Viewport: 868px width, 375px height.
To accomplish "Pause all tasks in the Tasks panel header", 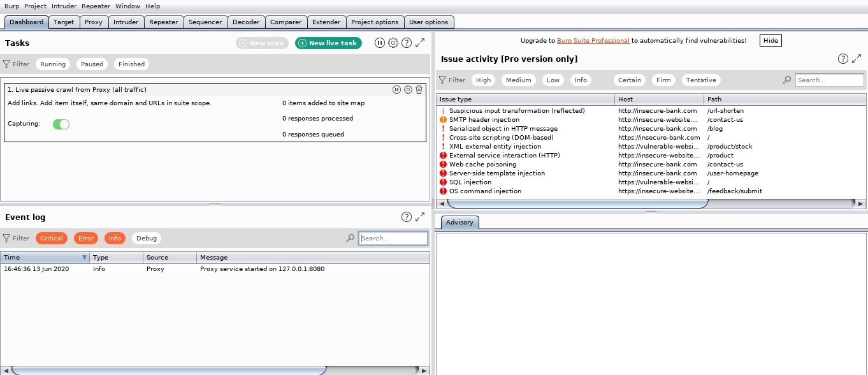I will pyautogui.click(x=380, y=43).
